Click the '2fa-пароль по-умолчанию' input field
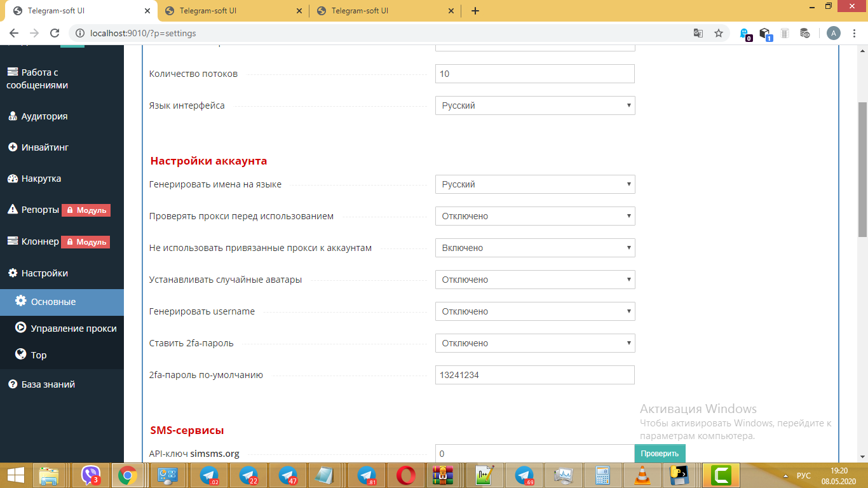Image resolution: width=868 pixels, height=488 pixels. pos(535,375)
